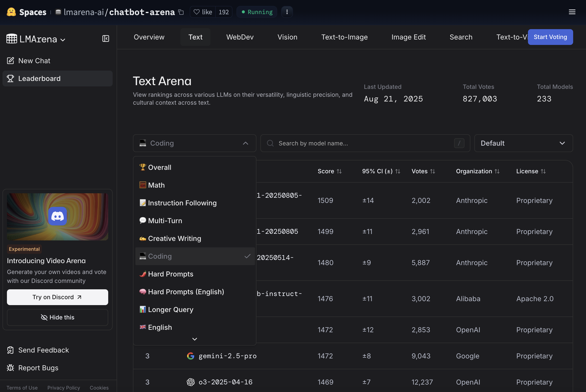Click the Start Voting button

pos(550,37)
